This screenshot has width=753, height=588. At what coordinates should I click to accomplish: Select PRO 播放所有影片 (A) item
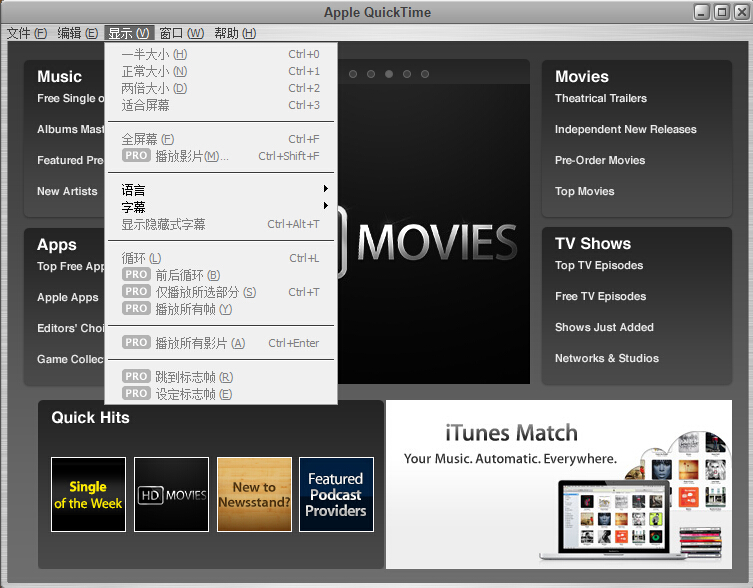point(221,343)
